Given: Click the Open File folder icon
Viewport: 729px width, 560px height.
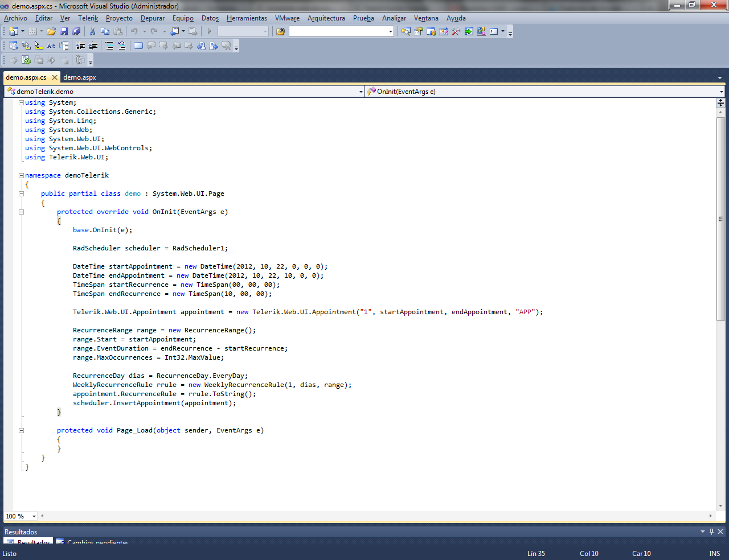Looking at the screenshot, I should point(51,31).
